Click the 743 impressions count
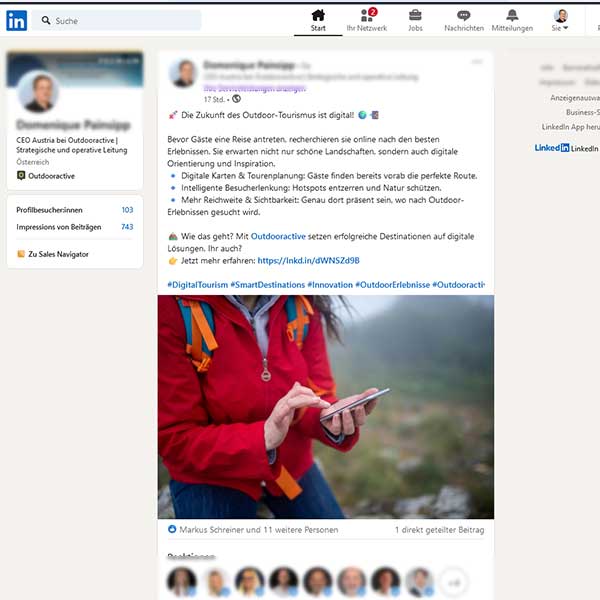The image size is (600, 600). (127, 227)
